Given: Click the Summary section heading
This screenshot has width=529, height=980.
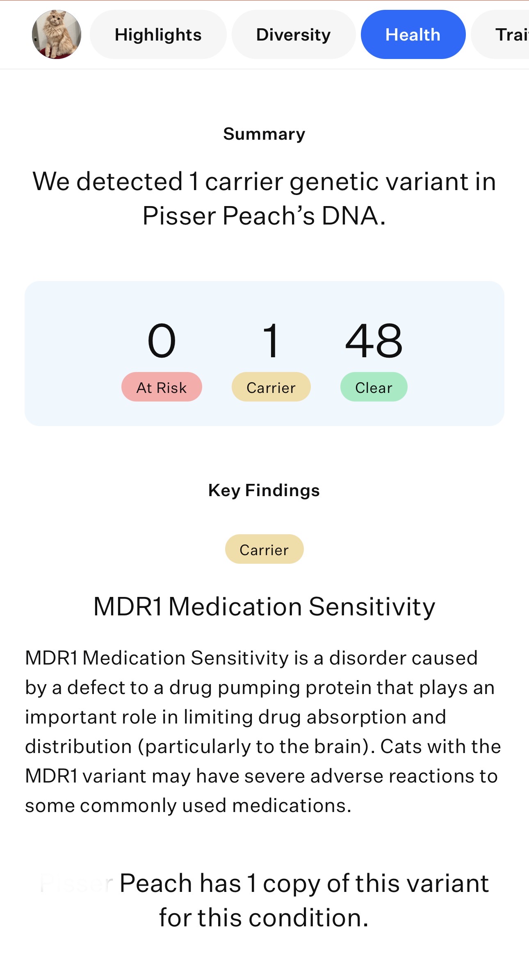Looking at the screenshot, I should point(264,134).
